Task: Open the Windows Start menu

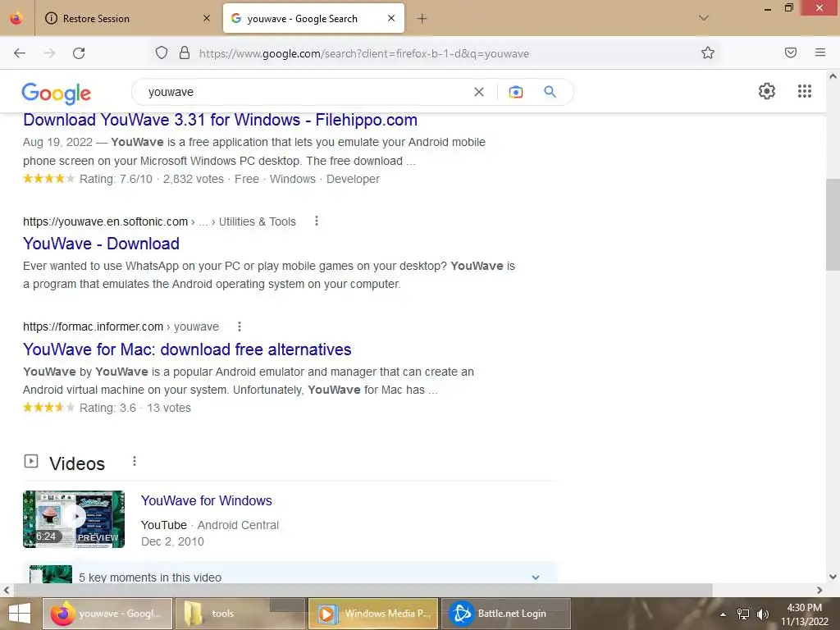Action: (x=20, y=614)
